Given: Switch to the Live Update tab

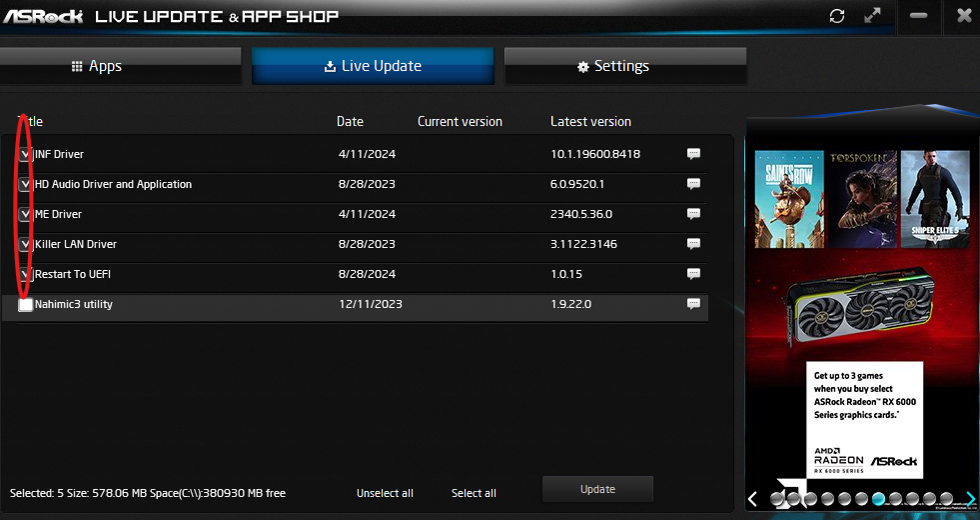Looking at the screenshot, I should [x=372, y=66].
